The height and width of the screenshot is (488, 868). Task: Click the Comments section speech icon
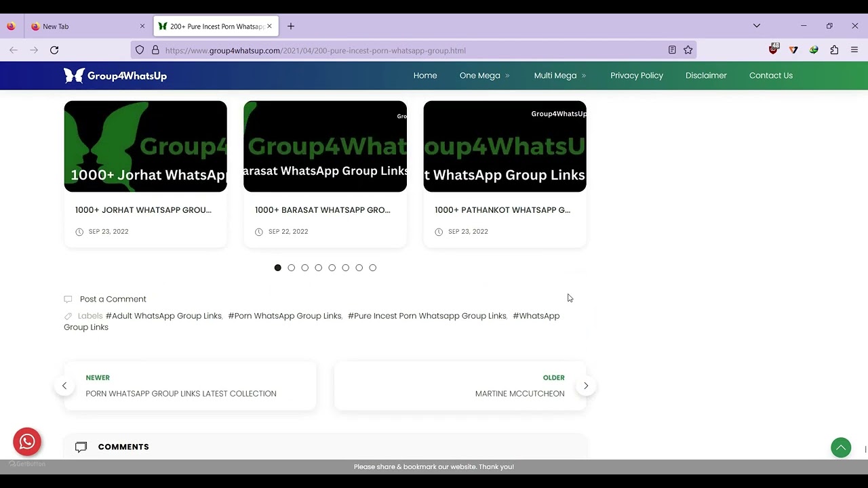coord(81,447)
